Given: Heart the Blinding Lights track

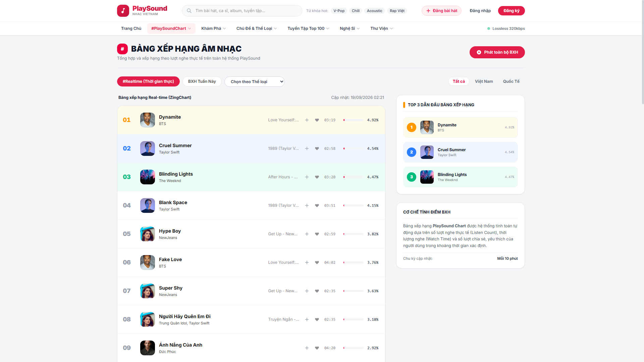Looking at the screenshot, I should coord(317,177).
